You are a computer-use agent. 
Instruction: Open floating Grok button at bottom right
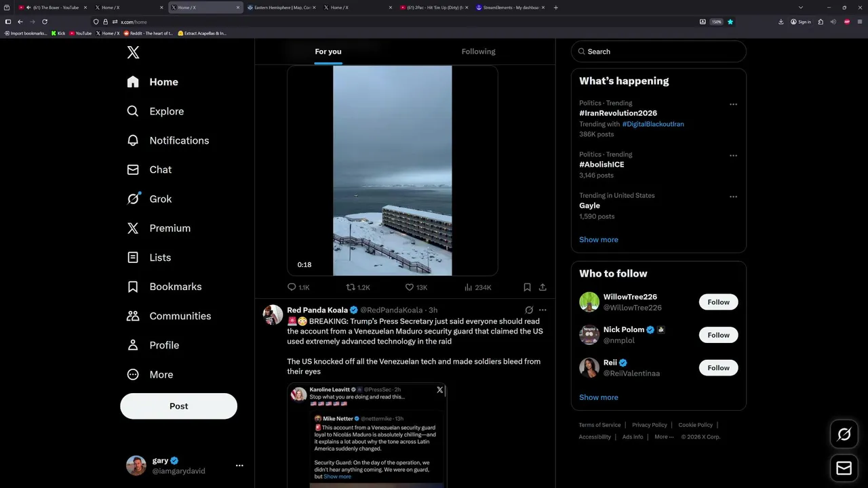point(844,434)
